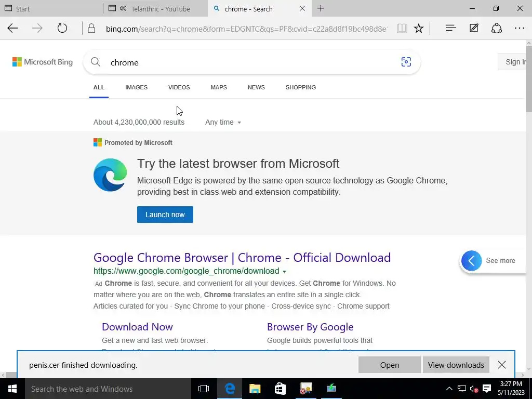
Task: Click 'Try the latest browser from Microsoft' heading
Action: 238,164
